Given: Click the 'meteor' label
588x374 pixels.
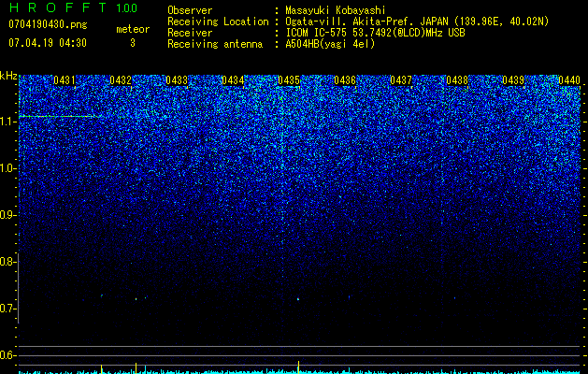Looking at the screenshot, I should tap(133, 29).
